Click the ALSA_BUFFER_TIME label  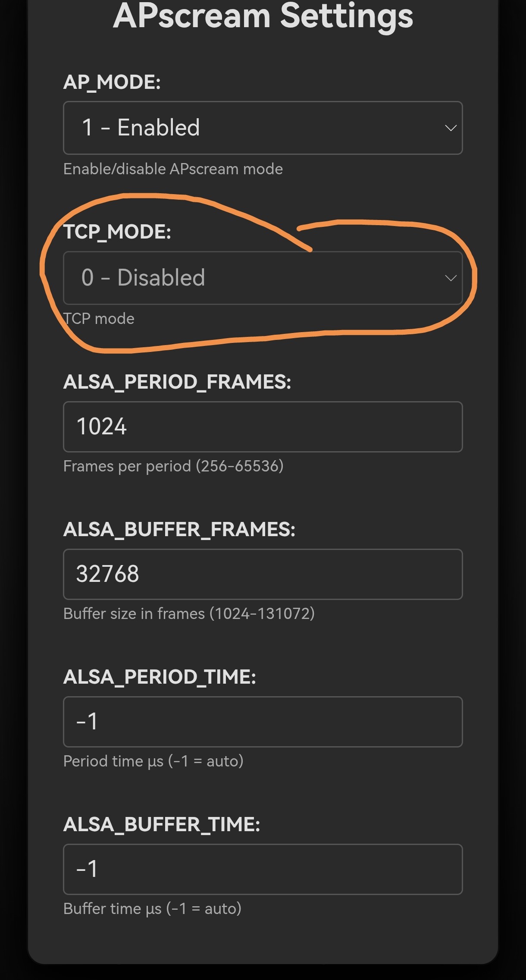point(162,825)
